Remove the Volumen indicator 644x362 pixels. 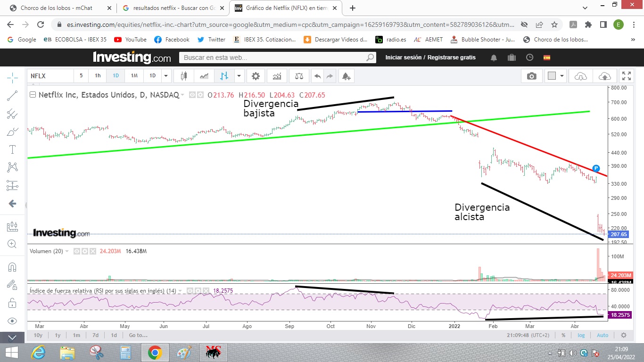pos(93,251)
